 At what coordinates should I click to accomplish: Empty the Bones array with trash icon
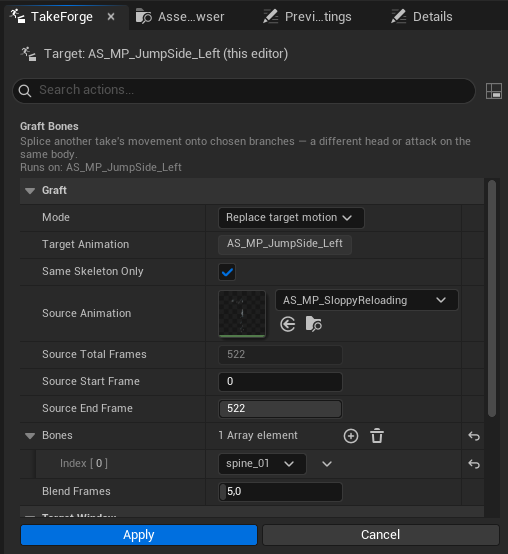coord(377,436)
